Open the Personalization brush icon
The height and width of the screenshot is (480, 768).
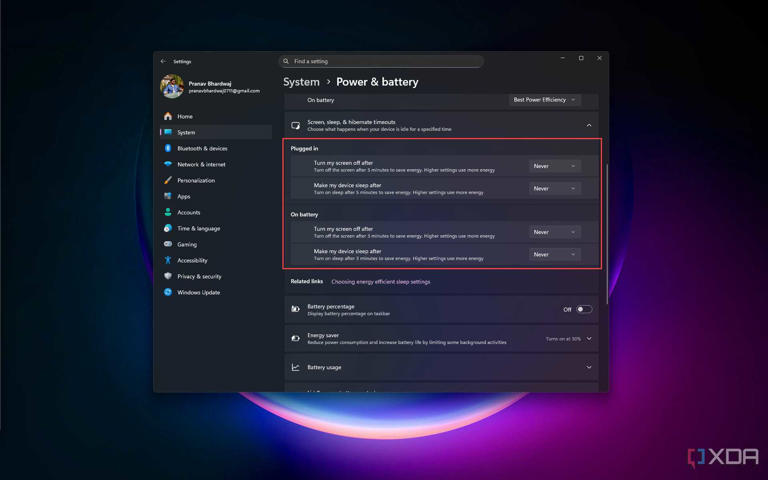[168, 180]
